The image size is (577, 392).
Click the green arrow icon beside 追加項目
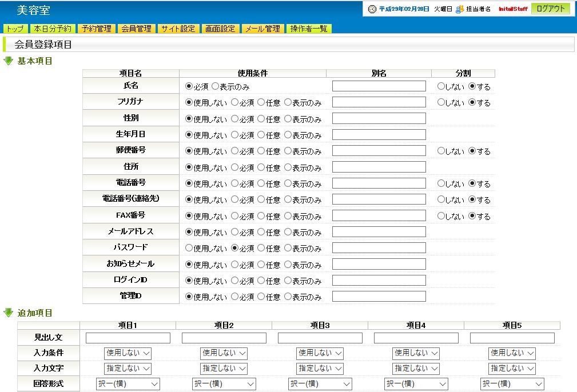click(x=8, y=313)
